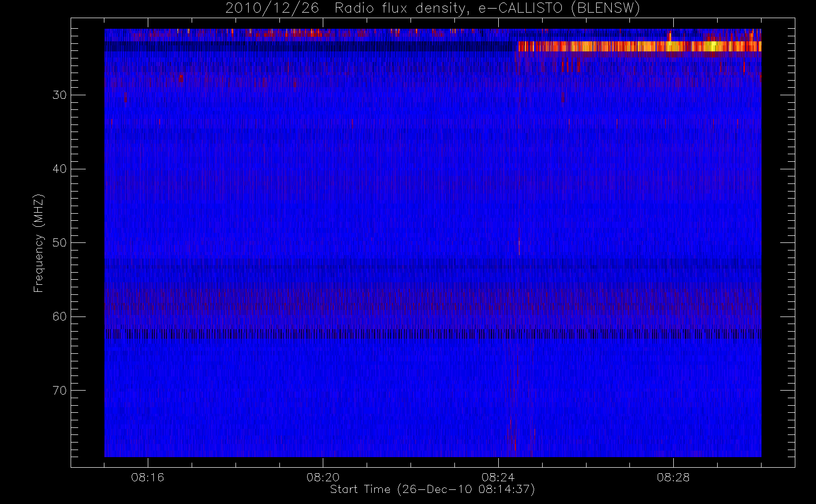
Task: Click the 70 frequency tick label
Action: [x=60, y=391]
